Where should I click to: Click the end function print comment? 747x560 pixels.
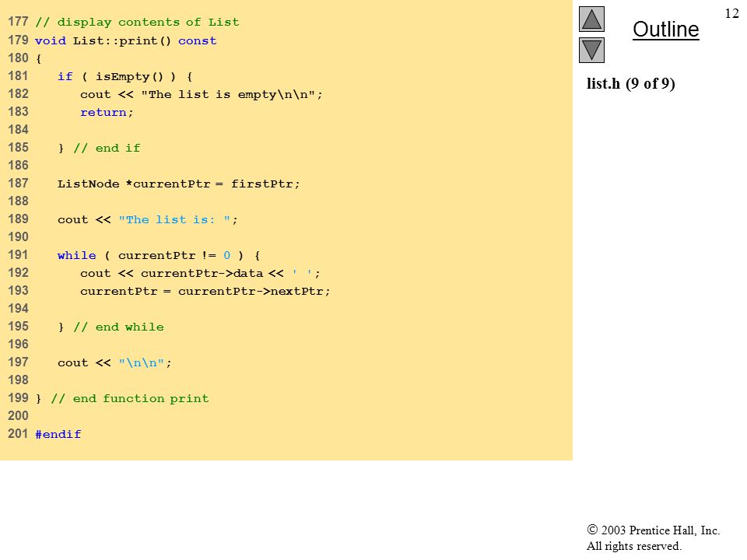[130, 398]
